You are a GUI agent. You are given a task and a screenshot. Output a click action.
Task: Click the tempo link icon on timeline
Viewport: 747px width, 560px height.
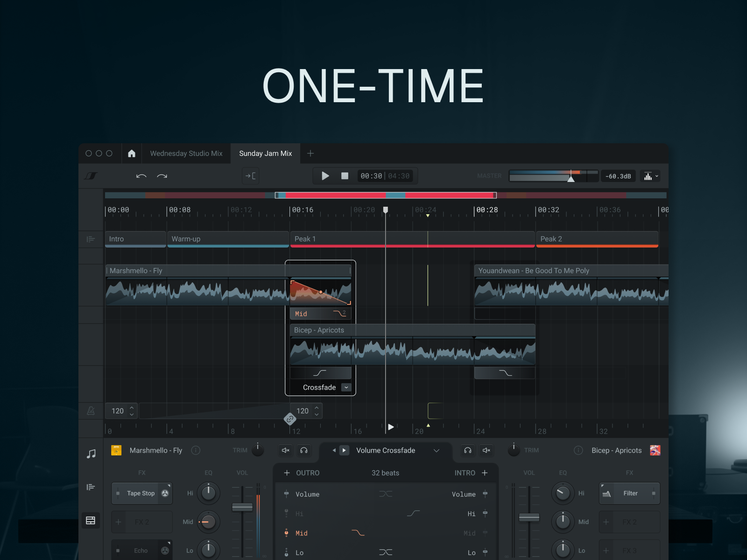pyautogui.click(x=290, y=419)
